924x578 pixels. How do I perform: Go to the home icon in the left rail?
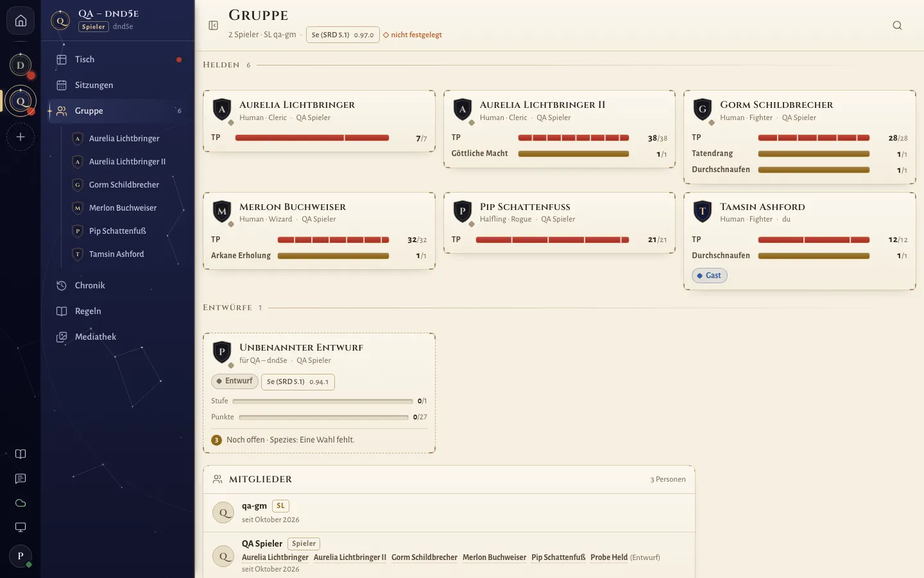tap(21, 21)
